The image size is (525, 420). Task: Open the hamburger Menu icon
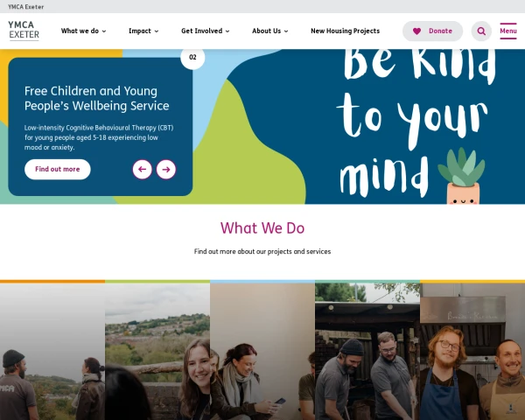click(507, 31)
